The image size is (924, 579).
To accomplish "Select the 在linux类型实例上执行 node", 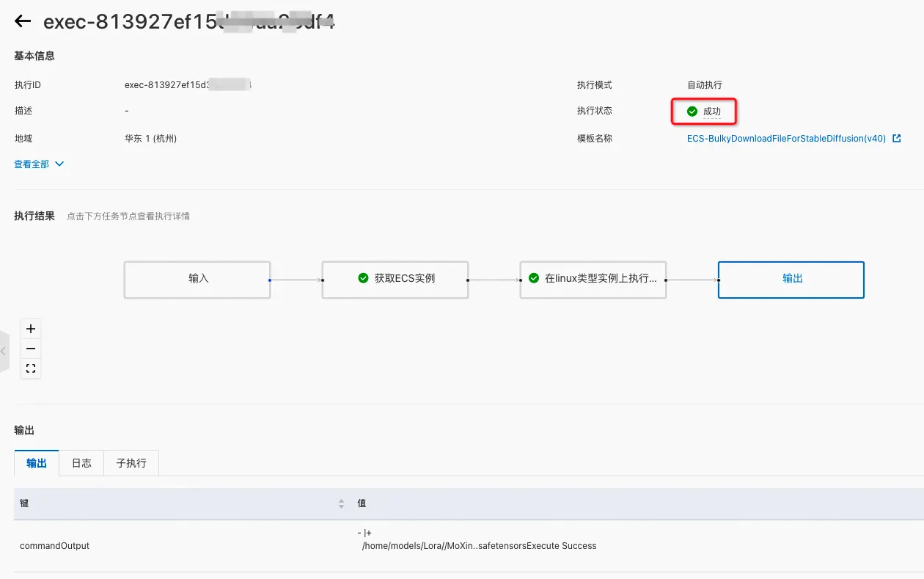I will (x=593, y=280).
